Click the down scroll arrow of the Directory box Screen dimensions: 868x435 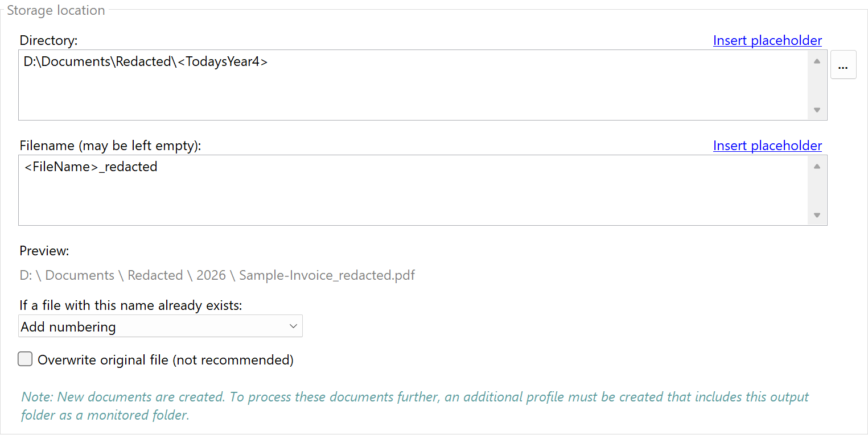click(816, 110)
